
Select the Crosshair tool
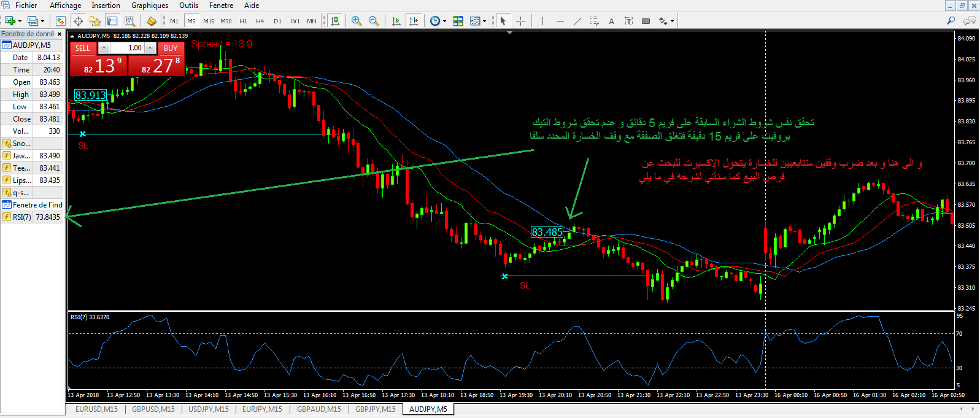coord(520,21)
